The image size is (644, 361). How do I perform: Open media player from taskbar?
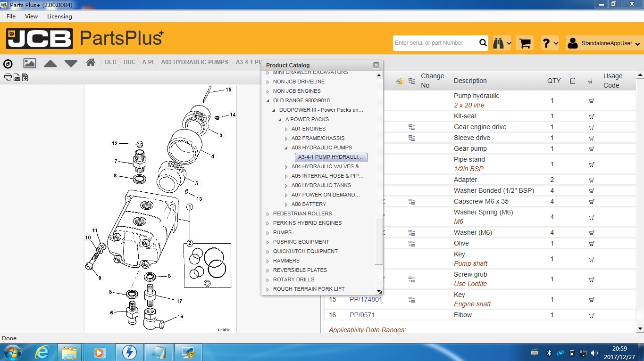pyautogui.click(x=99, y=352)
